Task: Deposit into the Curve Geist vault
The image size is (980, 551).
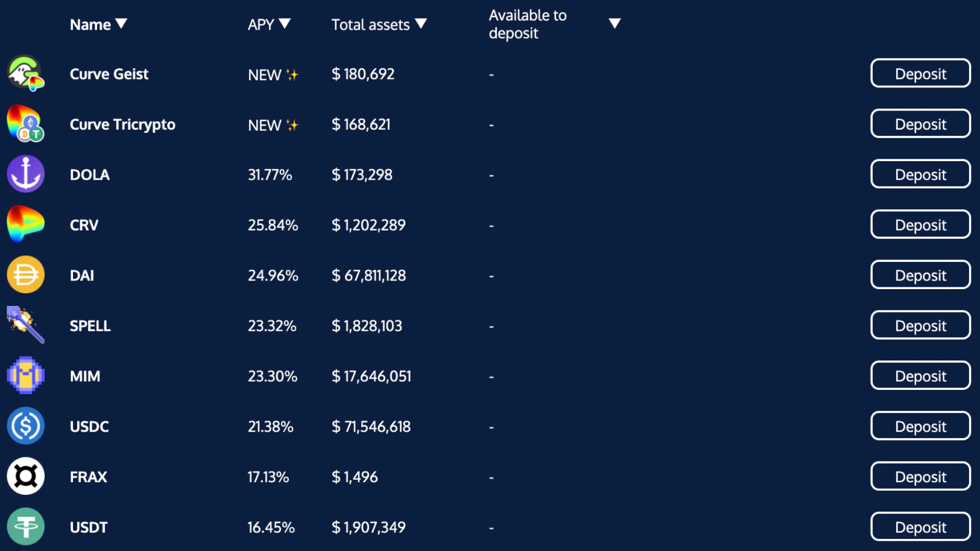Action: point(920,74)
